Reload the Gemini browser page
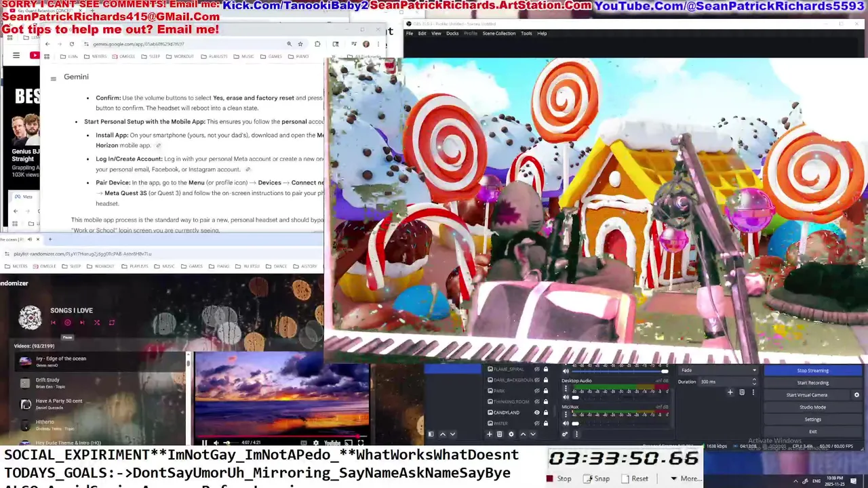The image size is (868, 488). point(71,44)
